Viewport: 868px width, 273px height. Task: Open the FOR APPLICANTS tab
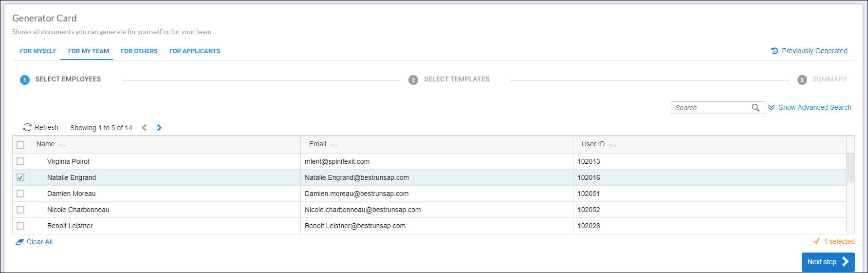[195, 51]
